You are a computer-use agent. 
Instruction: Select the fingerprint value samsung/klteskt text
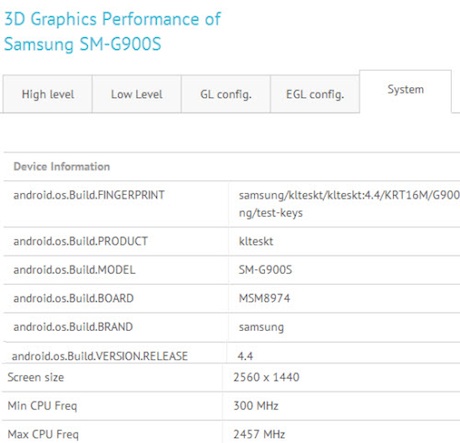(x=349, y=204)
